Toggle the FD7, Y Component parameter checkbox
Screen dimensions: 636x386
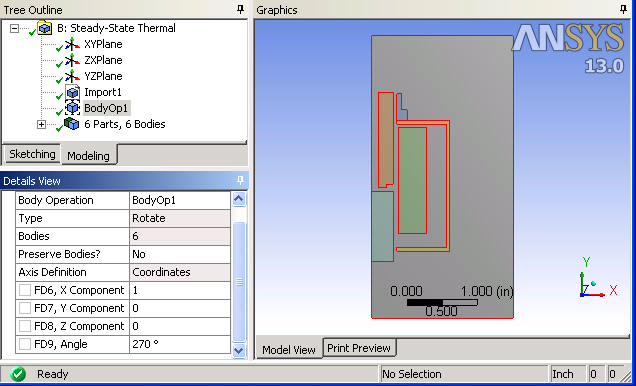pyautogui.click(x=25, y=308)
